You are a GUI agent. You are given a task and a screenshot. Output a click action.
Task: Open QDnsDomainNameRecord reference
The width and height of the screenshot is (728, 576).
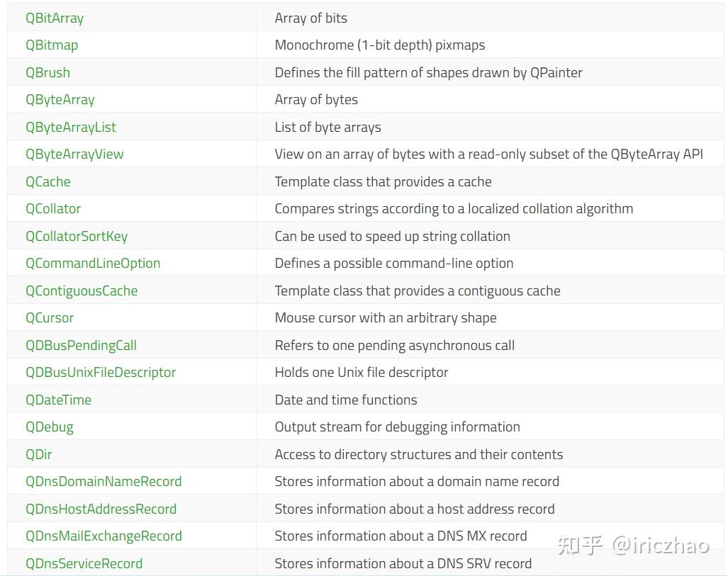pyautogui.click(x=103, y=481)
